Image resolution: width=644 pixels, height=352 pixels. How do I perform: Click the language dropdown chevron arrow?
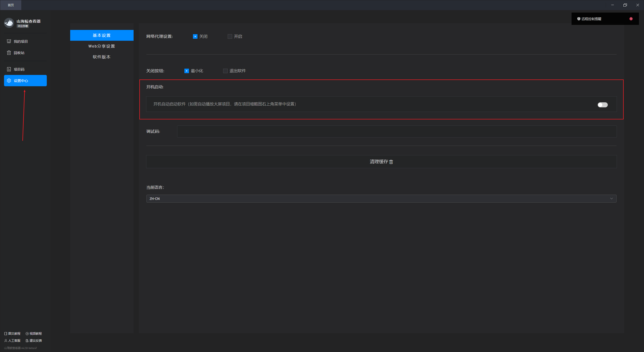[x=611, y=199]
